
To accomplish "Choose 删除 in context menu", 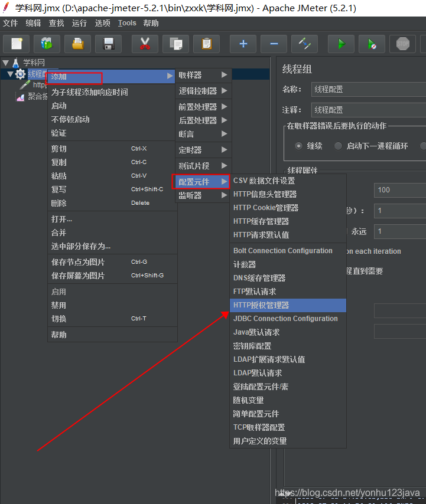I will 112,203.
